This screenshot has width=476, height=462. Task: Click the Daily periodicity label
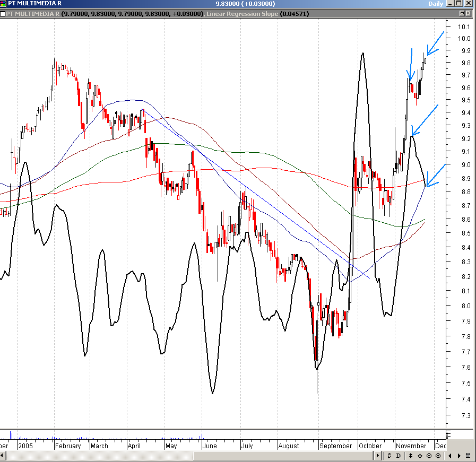[x=436, y=4]
